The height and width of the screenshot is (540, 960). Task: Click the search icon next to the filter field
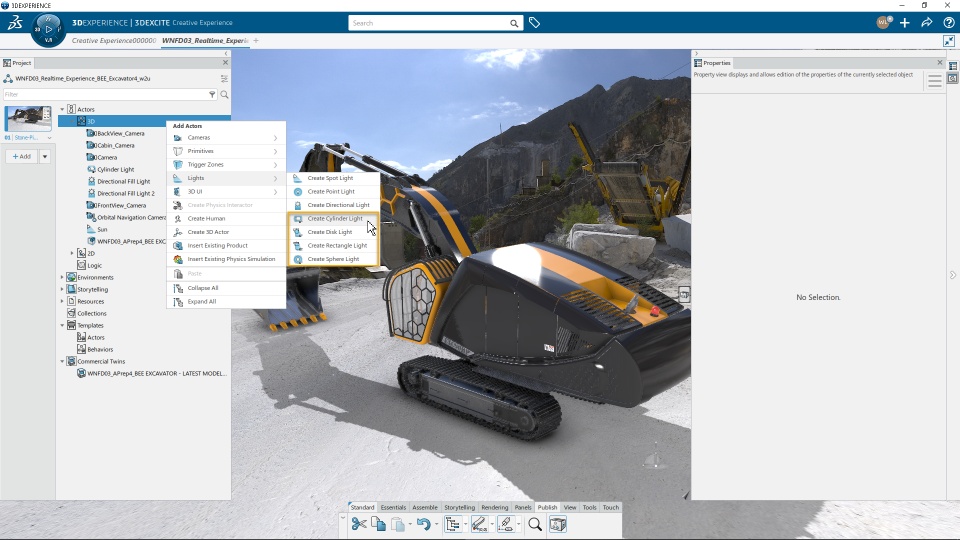tap(225, 94)
